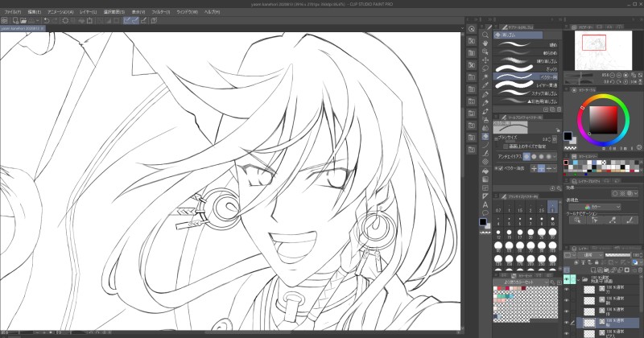Viewport: 644px width, 338px height.
Task: Select the Lasso selection tool
Action: (485, 68)
